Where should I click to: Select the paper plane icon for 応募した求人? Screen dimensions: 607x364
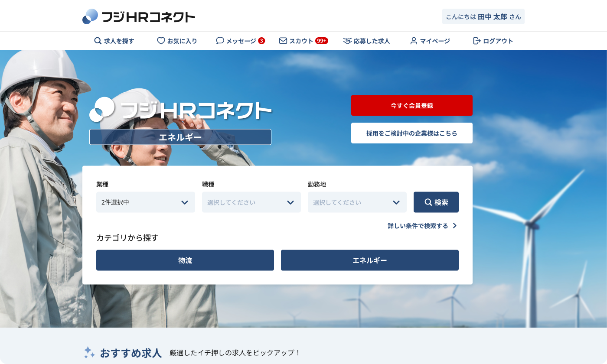click(347, 41)
